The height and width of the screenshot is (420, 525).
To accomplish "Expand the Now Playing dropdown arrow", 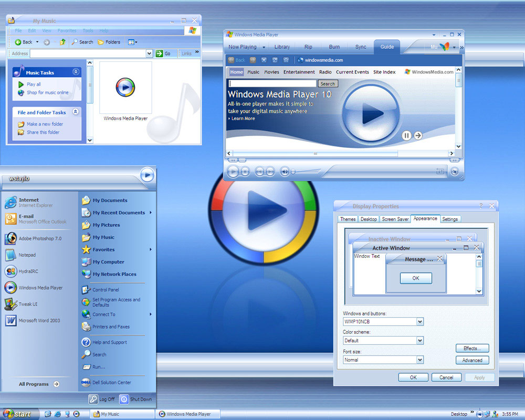I will pos(264,47).
